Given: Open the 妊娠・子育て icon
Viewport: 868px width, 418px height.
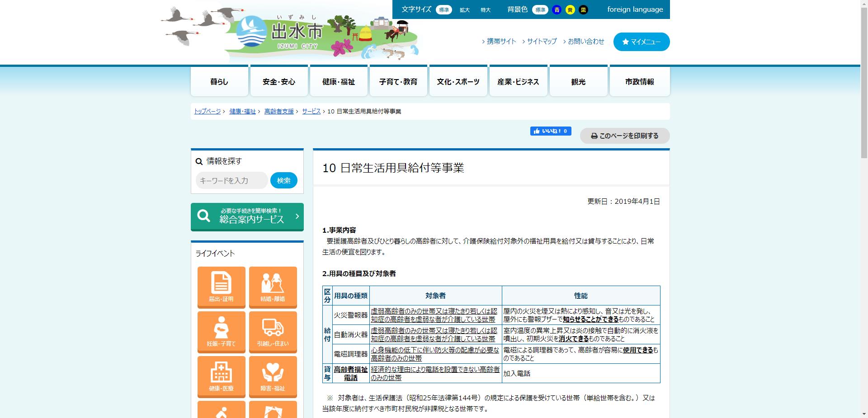Looking at the screenshot, I should point(221,332).
